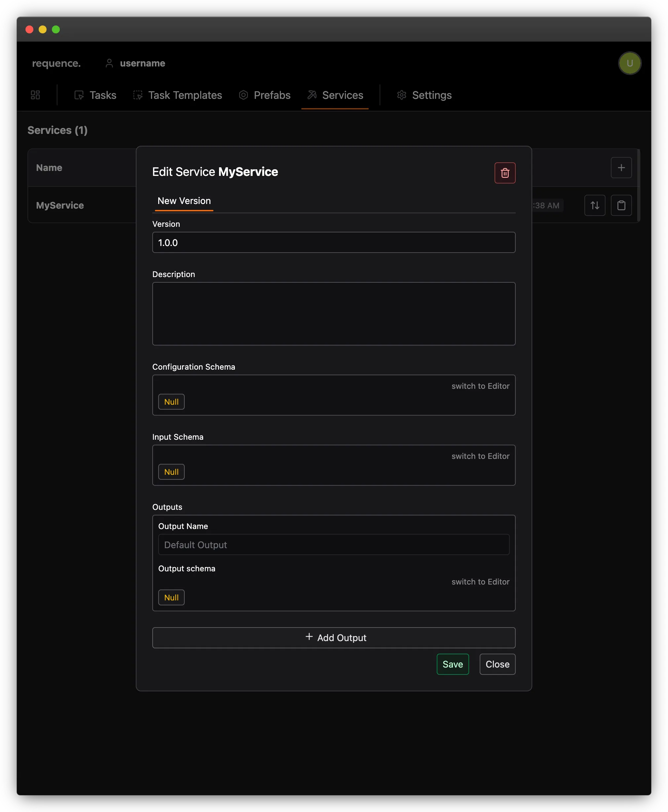The height and width of the screenshot is (812, 668).
Task: Click the dashboard grid icon
Action: (35, 95)
